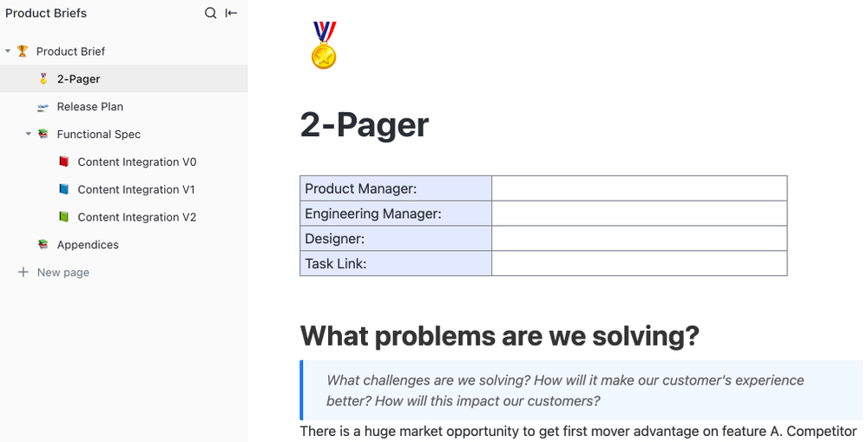Click the medal icon next to 2-Pager
The image size is (868, 442).
[x=43, y=79]
